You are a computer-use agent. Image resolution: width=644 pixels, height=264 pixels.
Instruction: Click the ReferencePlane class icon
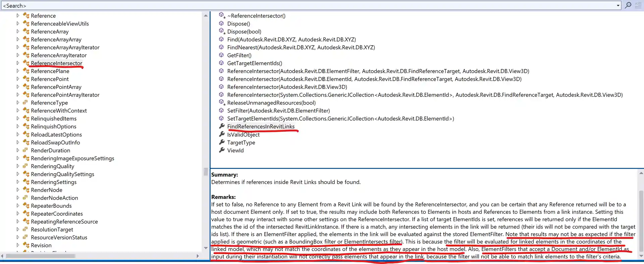click(26, 71)
